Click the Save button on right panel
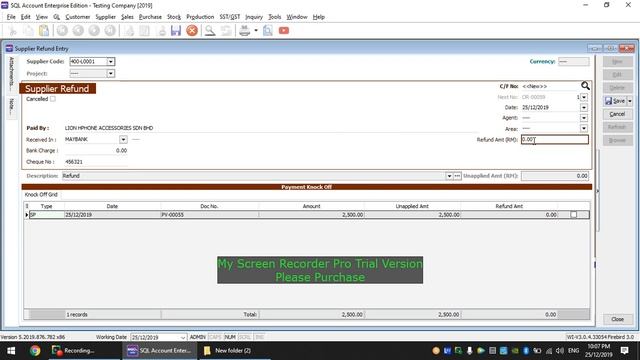This screenshot has width=640, height=360. [x=615, y=101]
